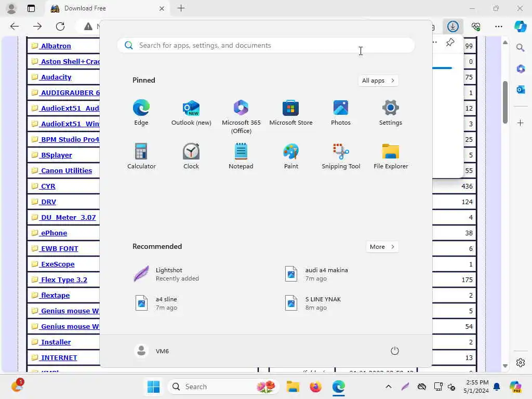This screenshot has height=399, width=532.
Task: Launch Snipping Tool
Action: [341, 156]
